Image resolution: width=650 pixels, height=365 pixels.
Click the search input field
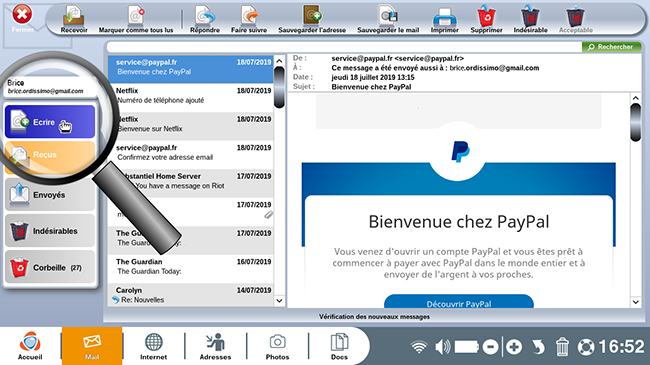344,47
